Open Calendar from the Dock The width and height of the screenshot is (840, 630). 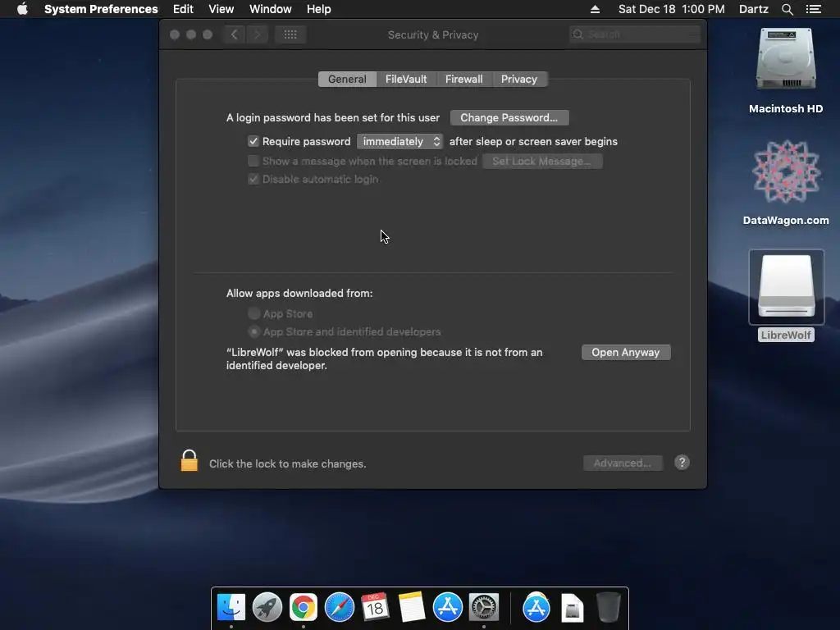[x=375, y=608]
